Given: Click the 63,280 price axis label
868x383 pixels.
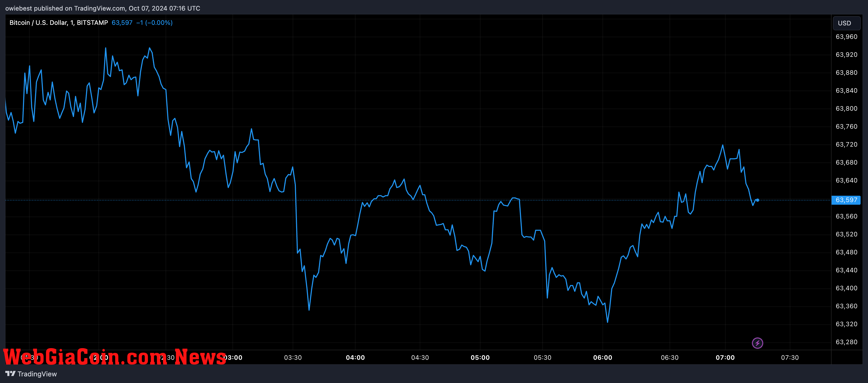Looking at the screenshot, I should point(846,342).
